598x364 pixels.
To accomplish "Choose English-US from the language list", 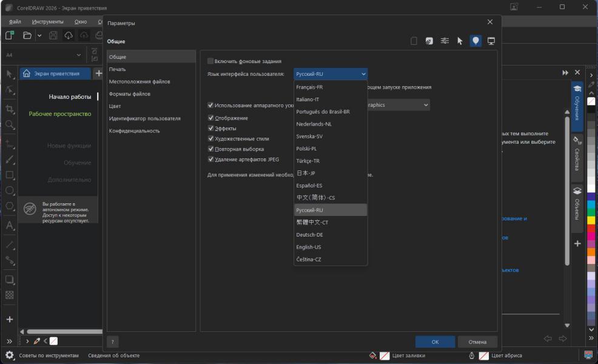I will pos(309,247).
